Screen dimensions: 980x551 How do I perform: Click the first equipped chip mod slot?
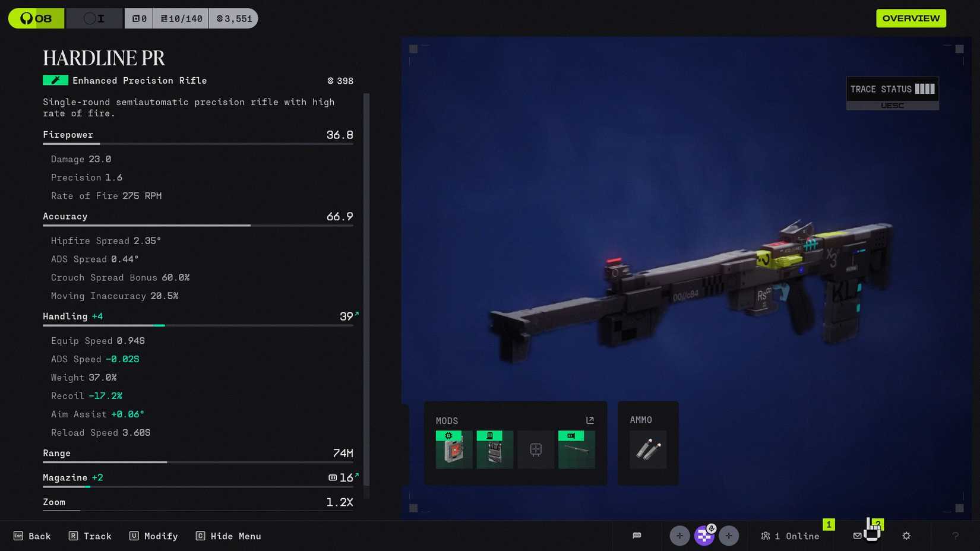click(x=454, y=449)
